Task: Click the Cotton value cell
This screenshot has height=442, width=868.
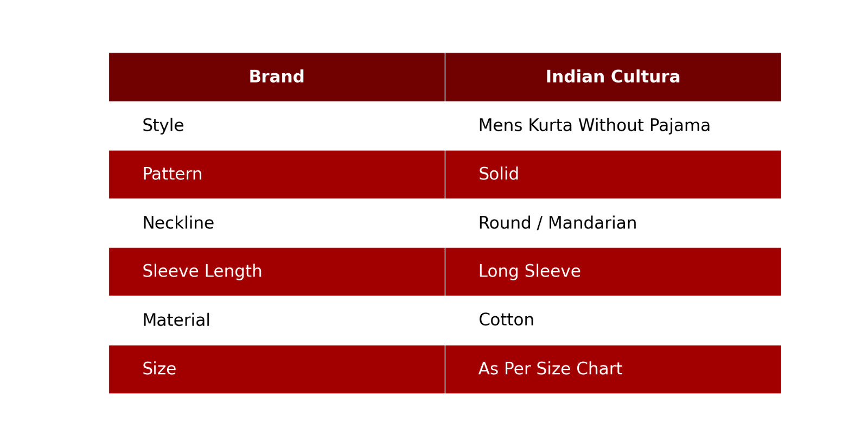Action: point(506,320)
